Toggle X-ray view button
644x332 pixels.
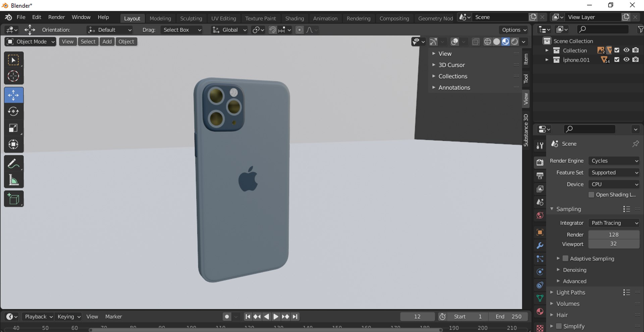475,42
